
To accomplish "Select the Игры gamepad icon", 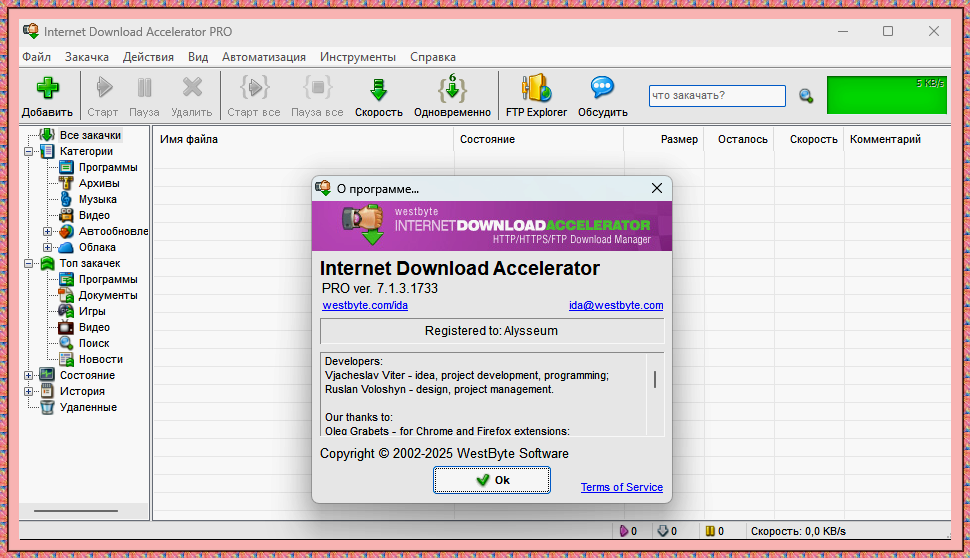I will tap(66, 311).
